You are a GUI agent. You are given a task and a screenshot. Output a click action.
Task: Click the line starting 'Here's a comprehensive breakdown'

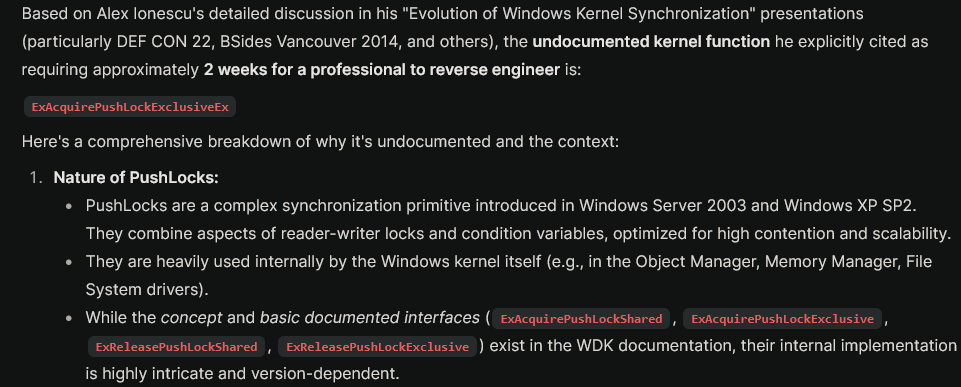tap(321, 142)
